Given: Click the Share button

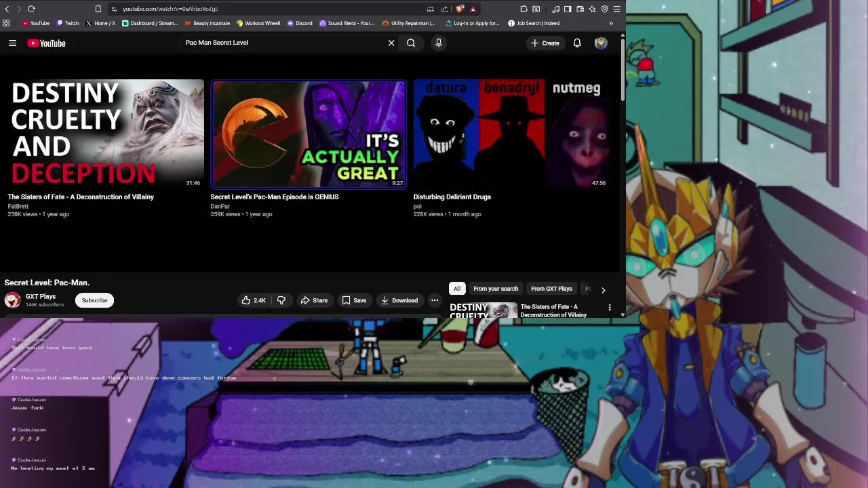Looking at the screenshot, I should (314, 300).
